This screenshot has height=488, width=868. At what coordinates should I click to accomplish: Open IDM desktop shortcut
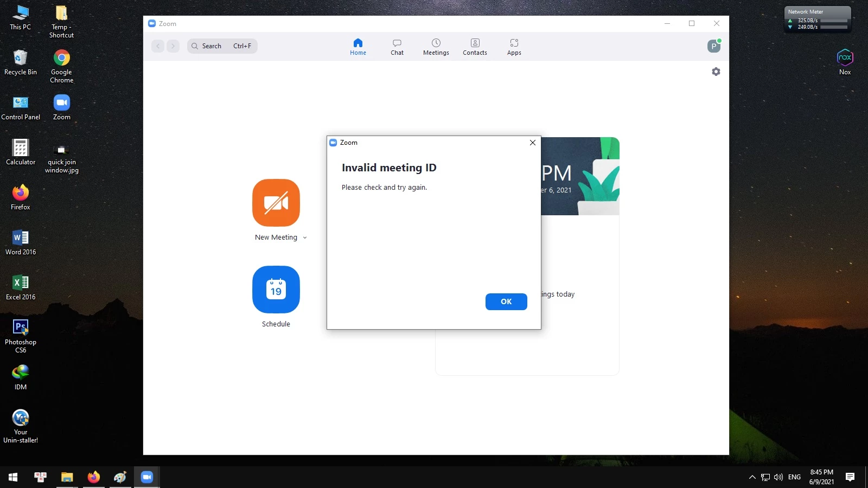[21, 377]
